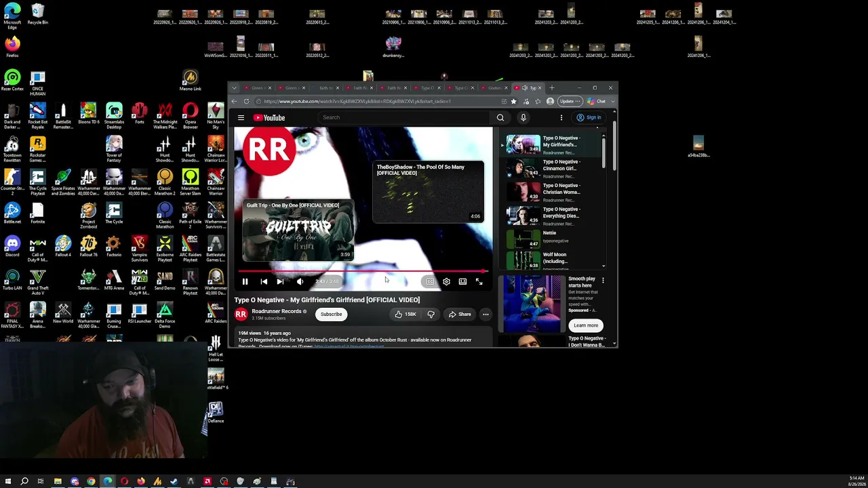This screenshot has height=488, width=868.
Task: Click the browser Update button
Action: [x=570, y=101]
